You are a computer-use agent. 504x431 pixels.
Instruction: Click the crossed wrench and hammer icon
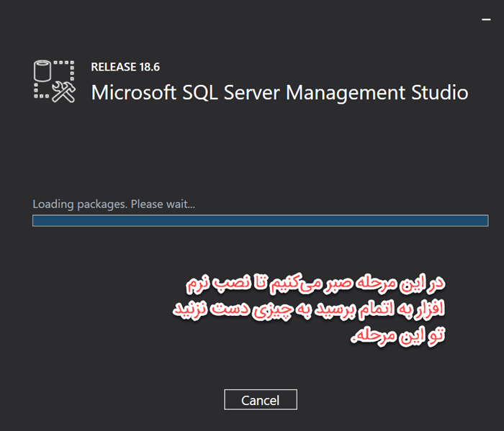coord(63,92)
